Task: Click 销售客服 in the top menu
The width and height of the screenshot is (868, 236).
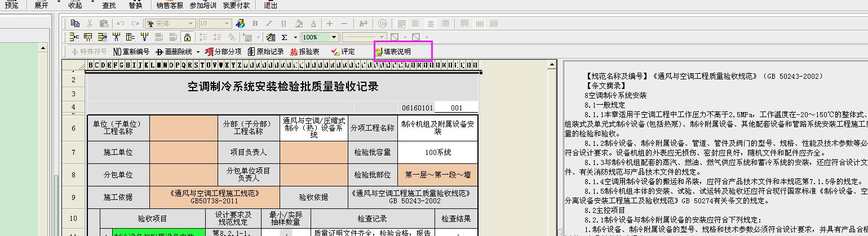Action: (x=170, y=5)
